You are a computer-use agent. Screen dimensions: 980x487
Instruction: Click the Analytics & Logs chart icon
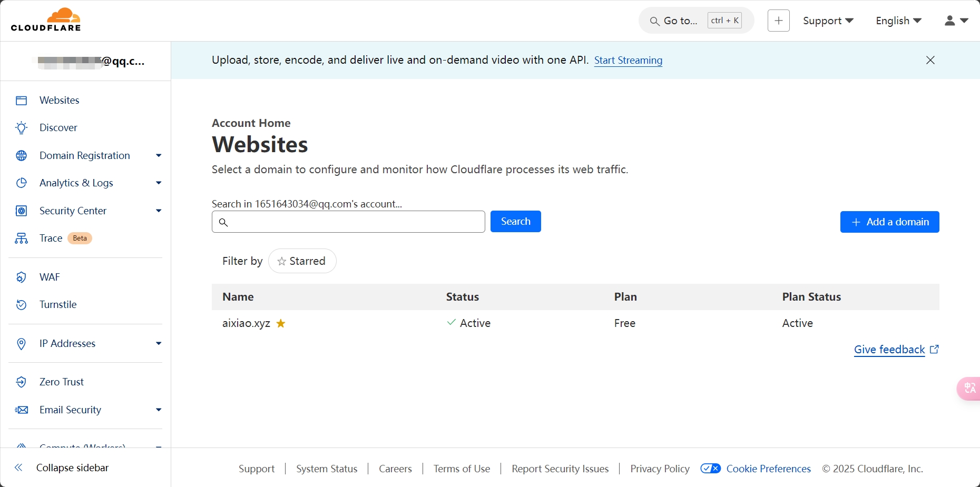[x=21, y=183]
